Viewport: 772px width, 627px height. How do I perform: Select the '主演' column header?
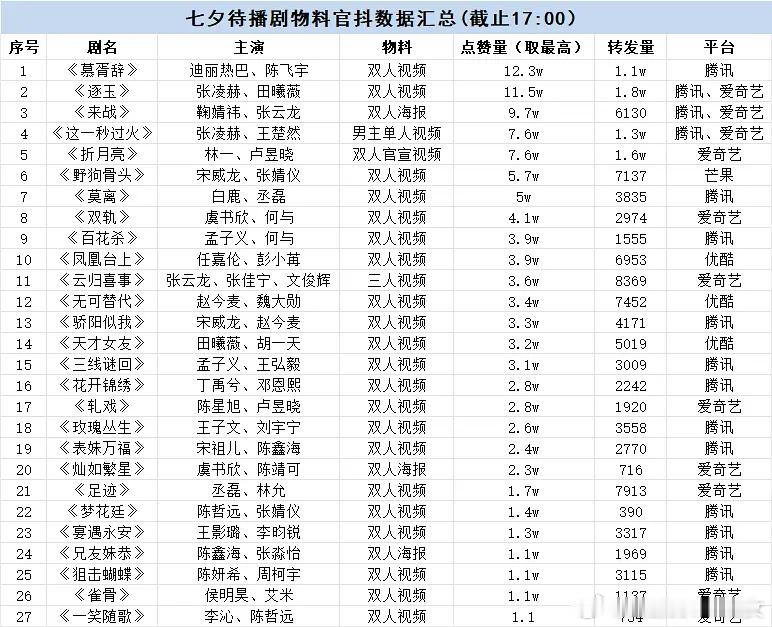click(249, 48)
